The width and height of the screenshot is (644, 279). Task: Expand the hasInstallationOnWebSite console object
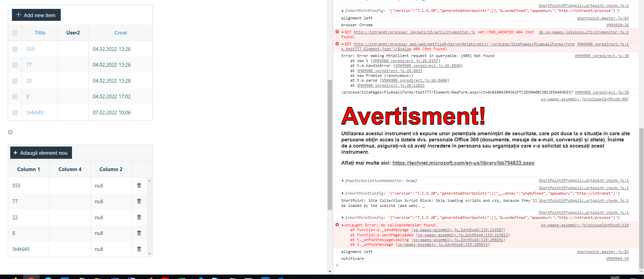coord(343,181)
